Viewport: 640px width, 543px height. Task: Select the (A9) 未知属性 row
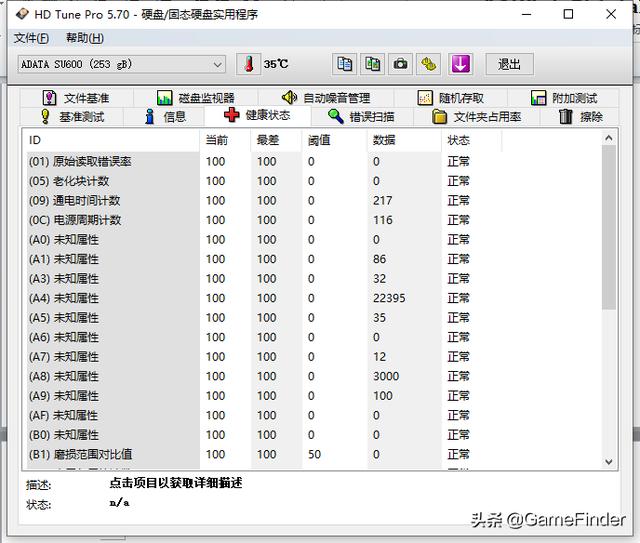click(x=264, y=396)
